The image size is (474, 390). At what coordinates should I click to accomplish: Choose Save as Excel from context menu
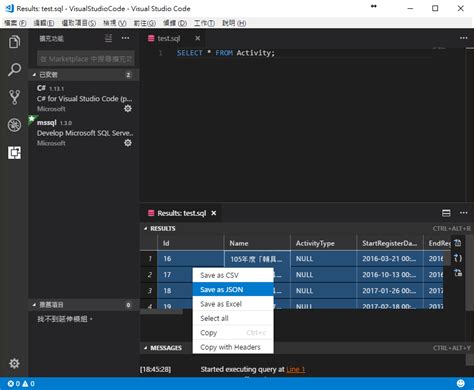(x=233, y=304)
